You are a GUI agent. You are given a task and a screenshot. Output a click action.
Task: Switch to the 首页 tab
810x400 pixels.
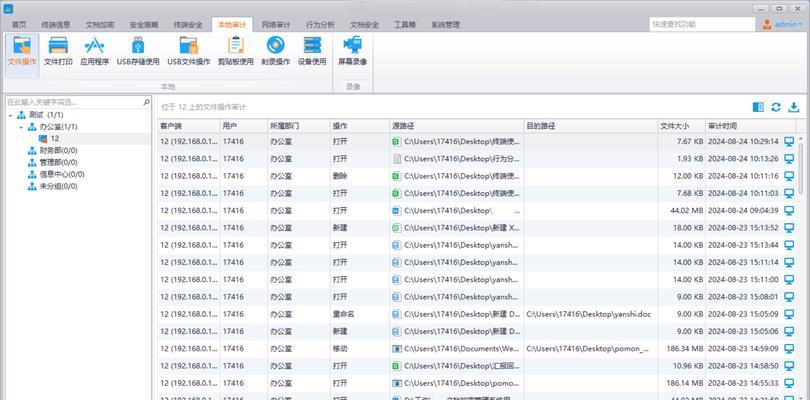click(19, 25)
